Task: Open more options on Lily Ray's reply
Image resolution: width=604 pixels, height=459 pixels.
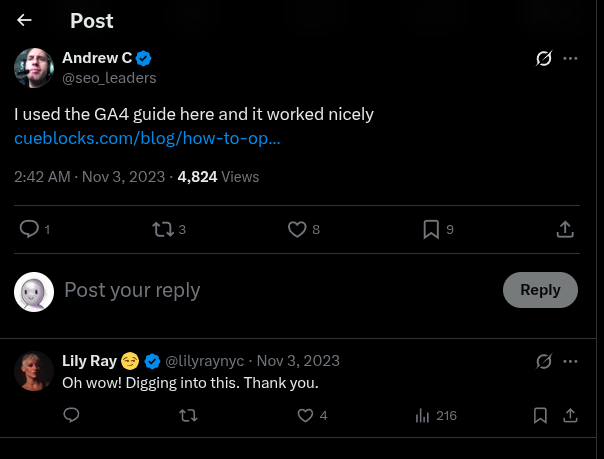Action: (x=571, y=361)
